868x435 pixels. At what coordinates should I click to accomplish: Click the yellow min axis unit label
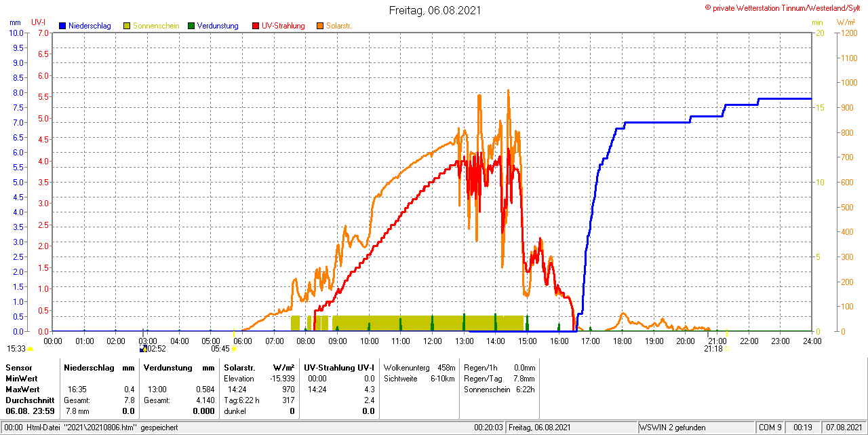tap(818, 22)
